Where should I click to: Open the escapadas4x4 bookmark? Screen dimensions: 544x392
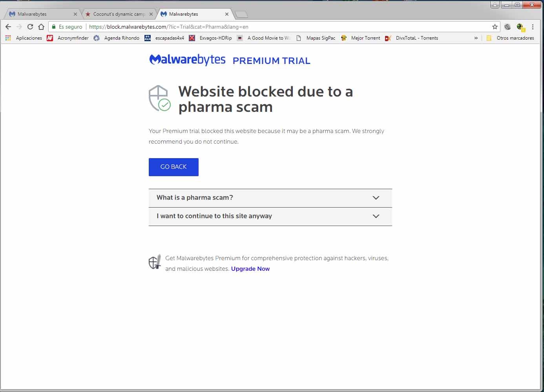point(164,38)
